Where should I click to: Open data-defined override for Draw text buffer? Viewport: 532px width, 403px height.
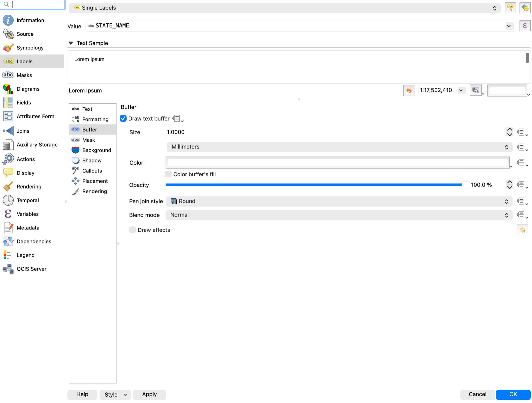pyautogui.click(x=178, y=119)
